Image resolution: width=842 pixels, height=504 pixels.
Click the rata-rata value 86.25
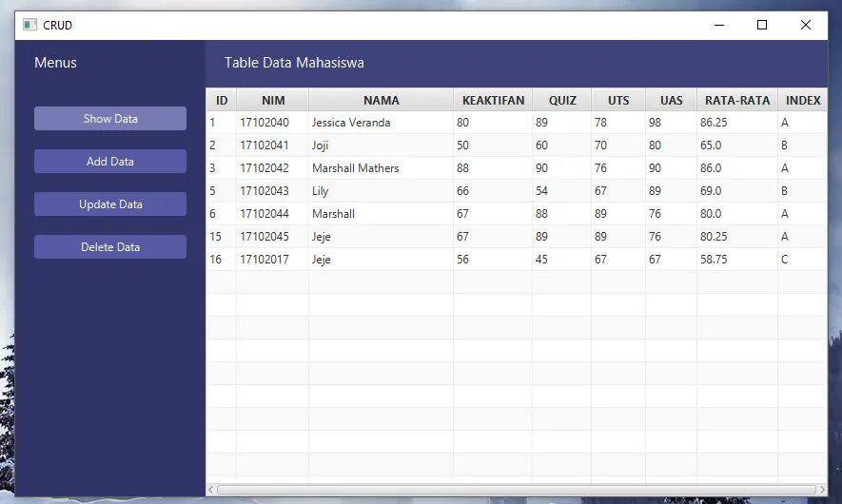(737, 123)
